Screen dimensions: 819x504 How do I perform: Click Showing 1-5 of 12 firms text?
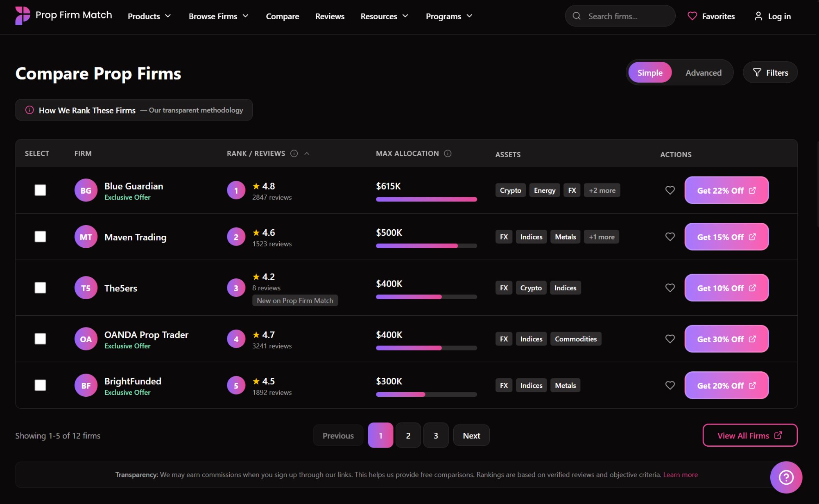[58, 436]
